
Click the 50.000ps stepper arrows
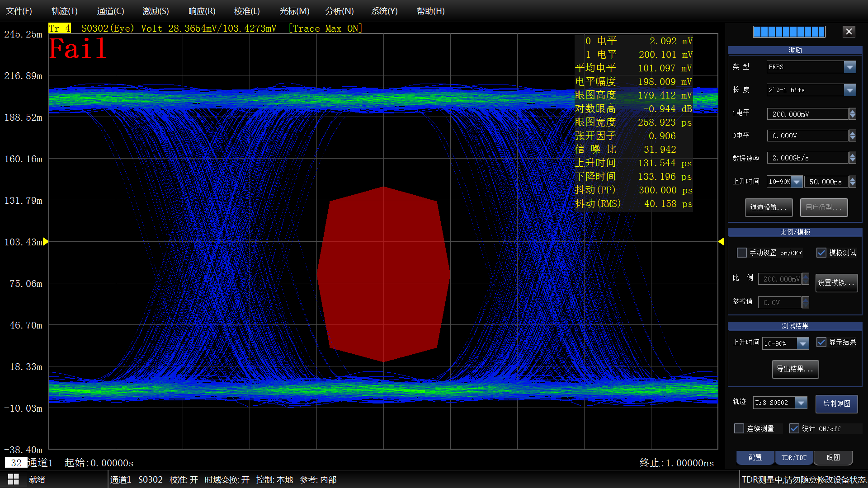(x=853, y=182)
